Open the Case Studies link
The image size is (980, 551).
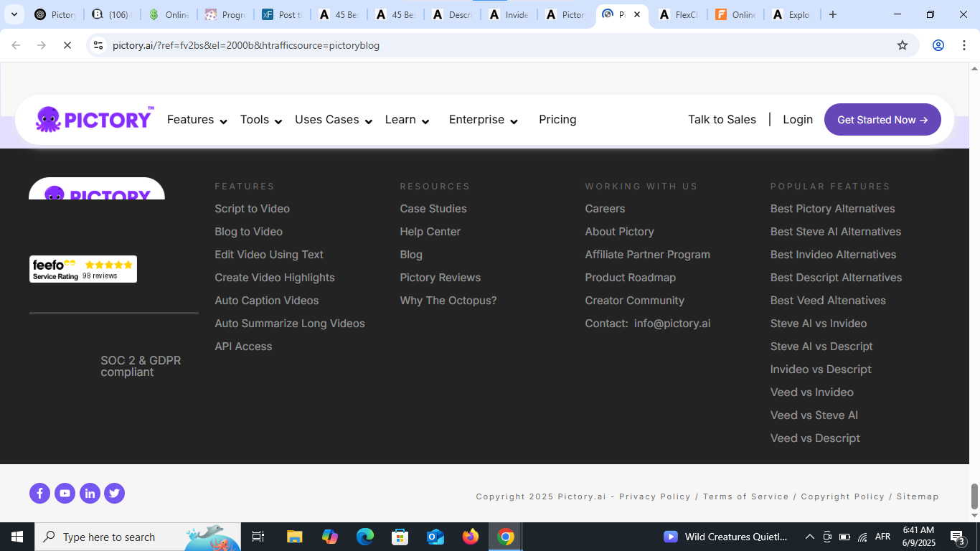coord(433,209)
